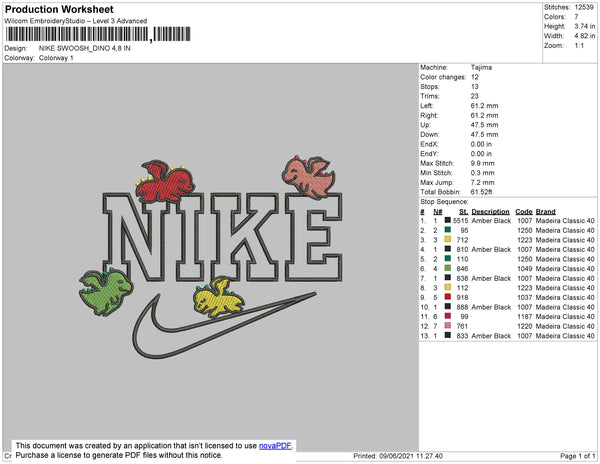Click the color swatch for stop 1
This screenshot has height=464, width=600.
tap(448, 221)
